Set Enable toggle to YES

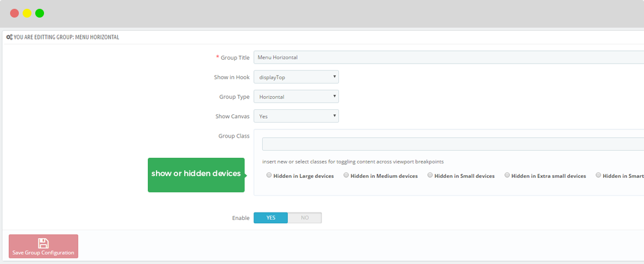(x=270, y=217)
